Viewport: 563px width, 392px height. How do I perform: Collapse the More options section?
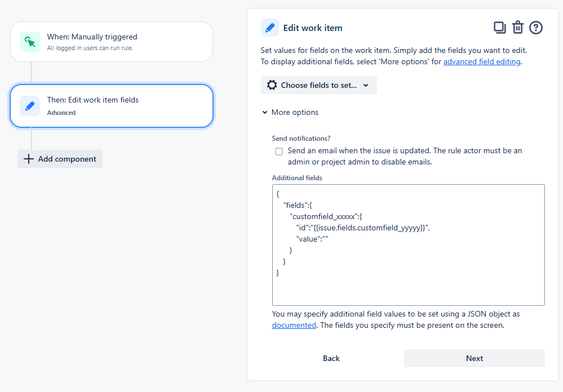coord(290,112)
